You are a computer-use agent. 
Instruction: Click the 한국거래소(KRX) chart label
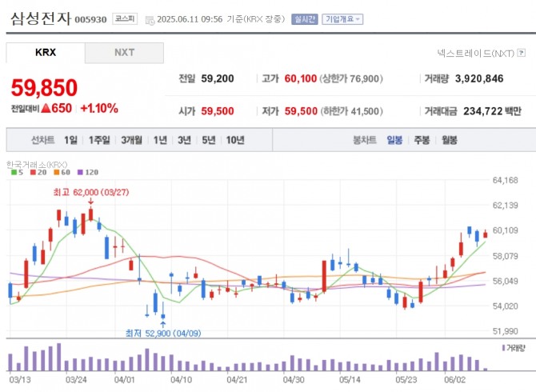(37, 165)
